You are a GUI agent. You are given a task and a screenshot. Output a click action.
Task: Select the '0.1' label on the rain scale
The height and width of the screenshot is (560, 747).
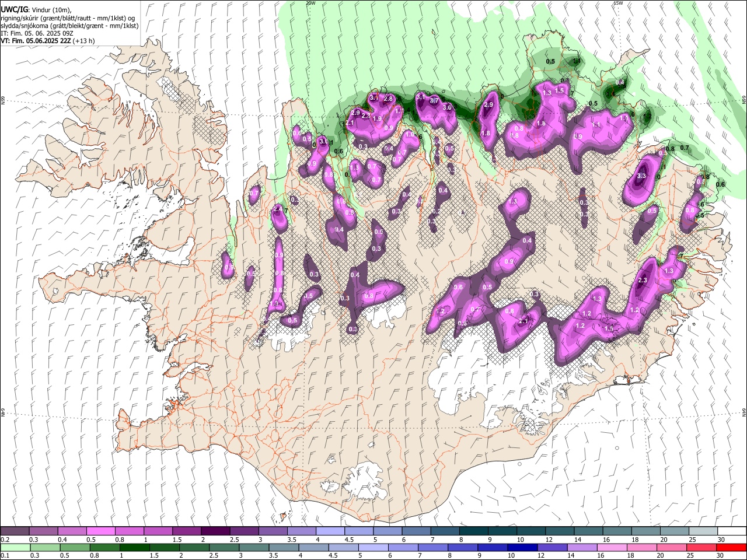(4, 555)
